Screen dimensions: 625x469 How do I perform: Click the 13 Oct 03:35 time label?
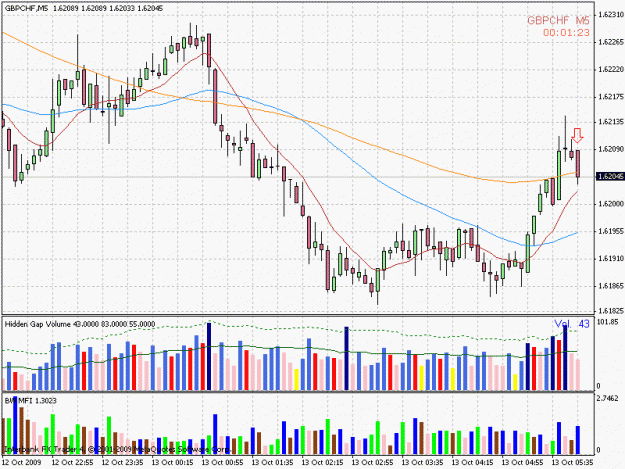(422, 463)
